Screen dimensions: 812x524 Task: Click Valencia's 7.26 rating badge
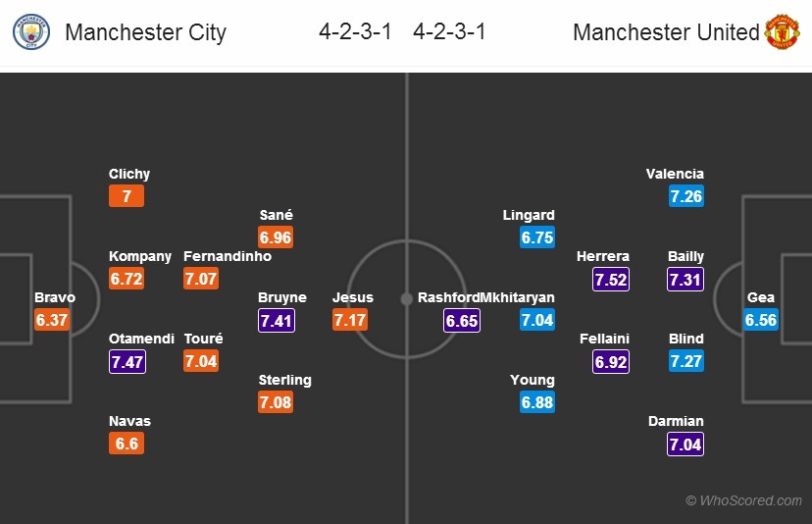(686, 196)
